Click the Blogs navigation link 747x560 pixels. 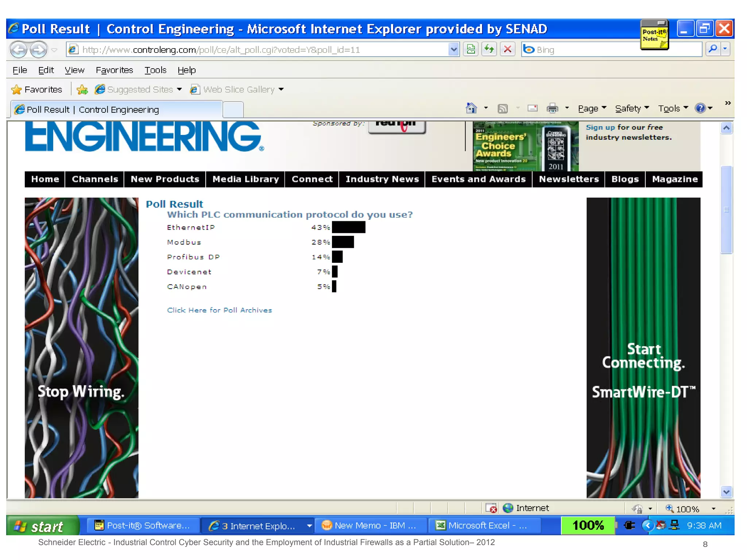[x=625, y=179]
